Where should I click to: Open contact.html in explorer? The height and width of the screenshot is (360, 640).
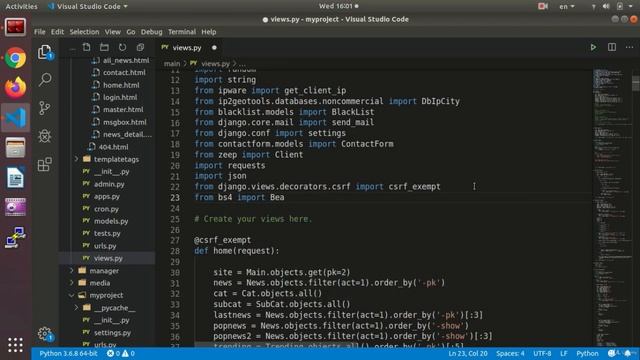click(124, 73)
